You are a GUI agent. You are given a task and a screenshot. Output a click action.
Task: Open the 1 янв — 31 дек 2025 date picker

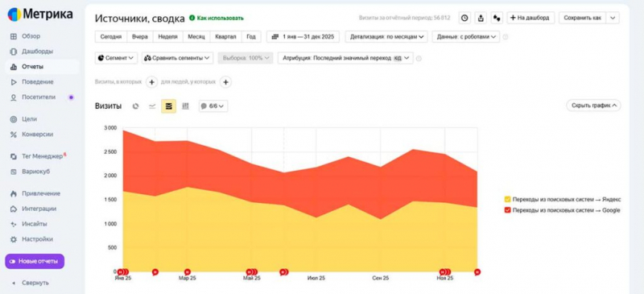pyautogui.click(x=303, y=36)
